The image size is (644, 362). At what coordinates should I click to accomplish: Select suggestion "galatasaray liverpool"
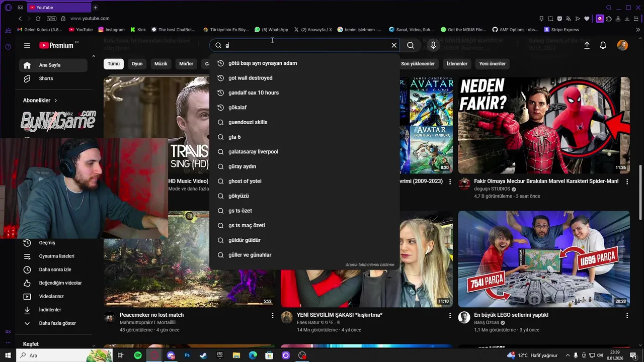(x=304, y=152)
